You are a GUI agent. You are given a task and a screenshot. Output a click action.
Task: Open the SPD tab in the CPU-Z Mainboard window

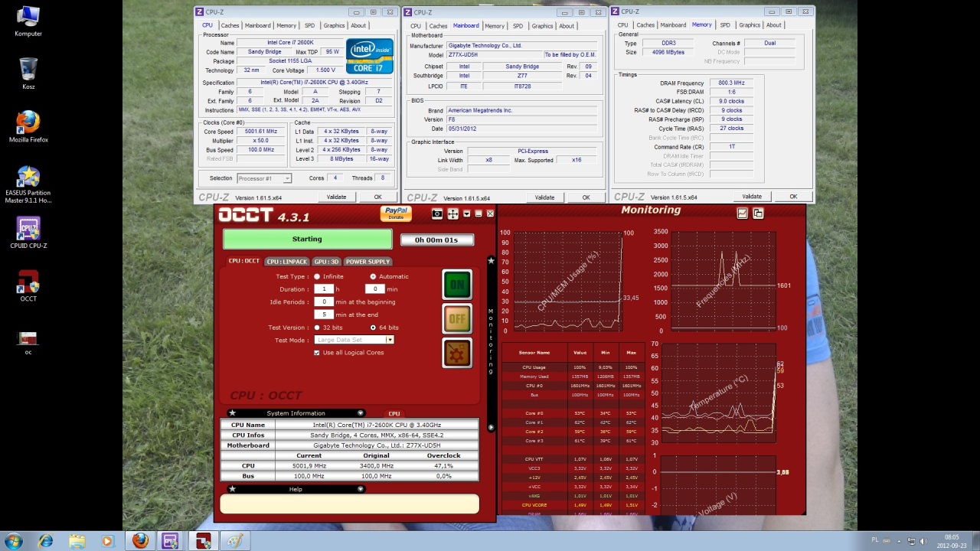click(x=518, y=26)
